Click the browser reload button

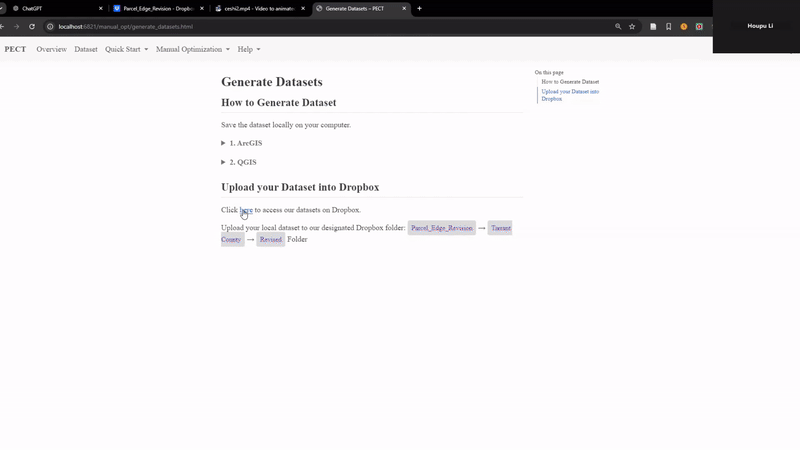pyautogui.click(x=32, y=27)
